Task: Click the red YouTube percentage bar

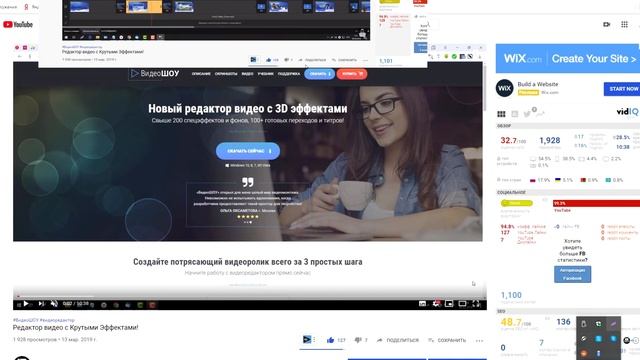Action: tap(596, 203)
